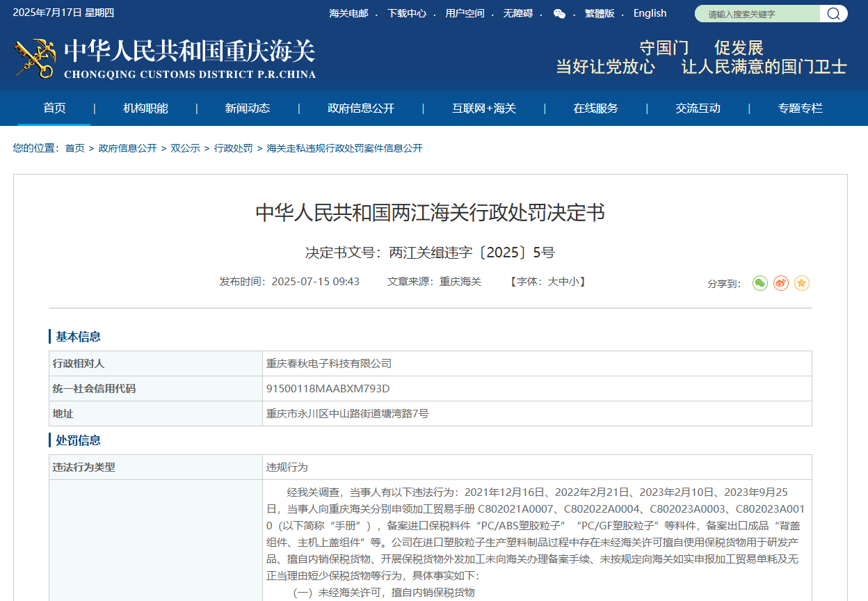Open 交流互动 nav menu
This screenshot has width=868, height=601.
point(698,109)
